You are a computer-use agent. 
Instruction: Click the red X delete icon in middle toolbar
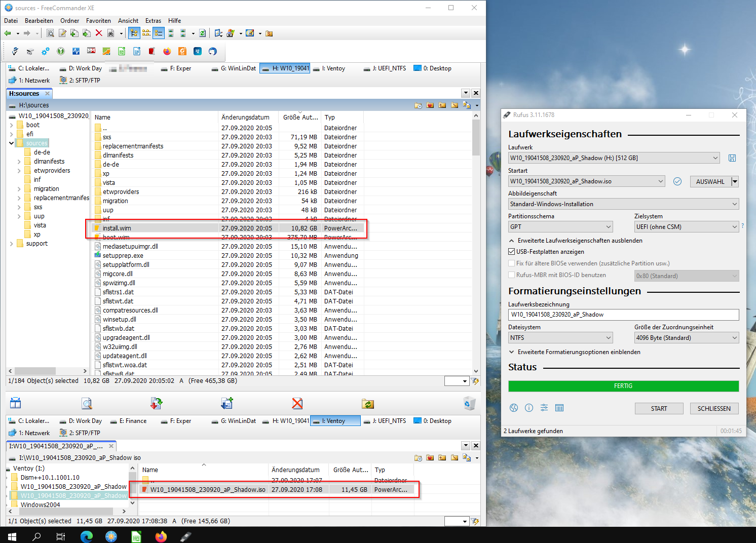(x=297, y=403)
